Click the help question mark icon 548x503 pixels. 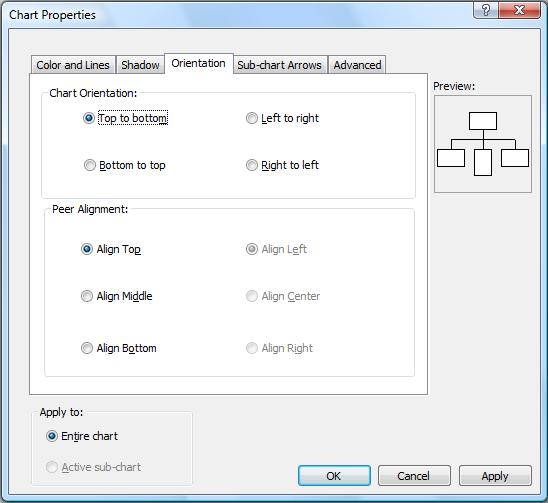coord(486,9)
